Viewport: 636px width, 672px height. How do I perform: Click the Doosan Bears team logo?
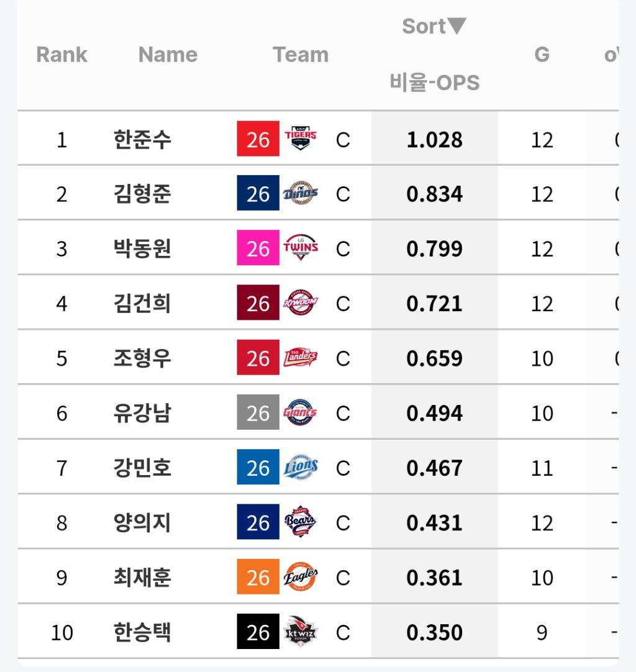(x=301, y=521)
